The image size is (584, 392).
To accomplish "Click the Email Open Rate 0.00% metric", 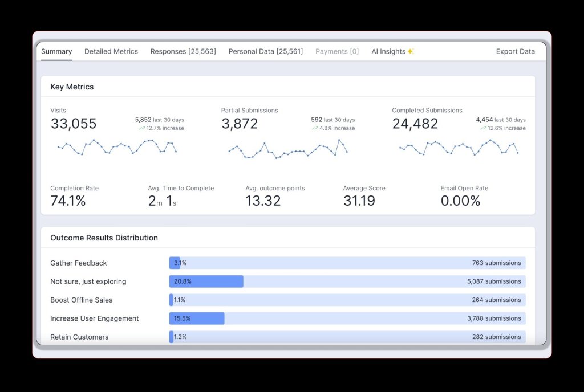I will pos(461,201).
